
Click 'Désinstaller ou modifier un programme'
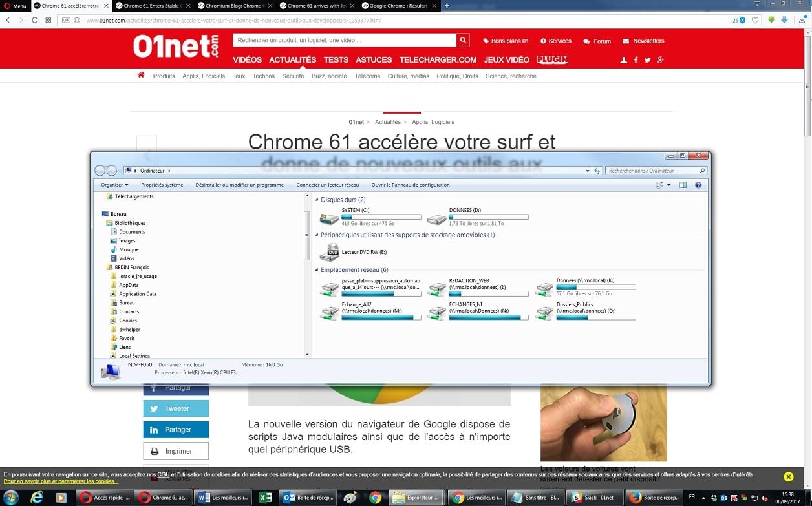pyautogui.click(x=239, y=185)
